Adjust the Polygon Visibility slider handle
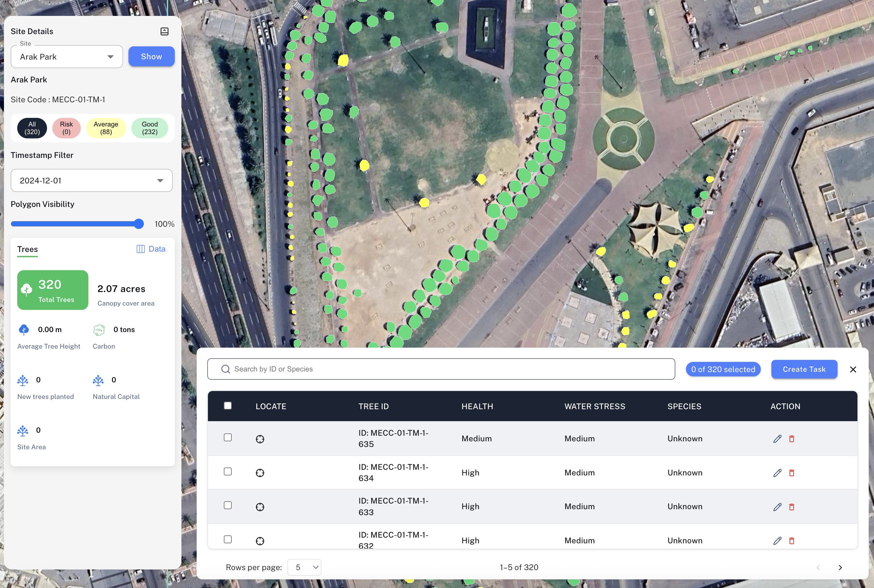 pos(139,224)
